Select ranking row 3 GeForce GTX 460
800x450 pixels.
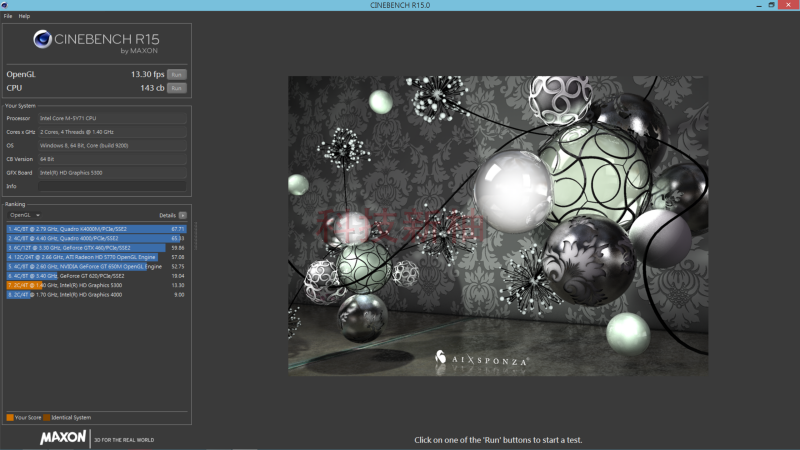pos(96,248)
